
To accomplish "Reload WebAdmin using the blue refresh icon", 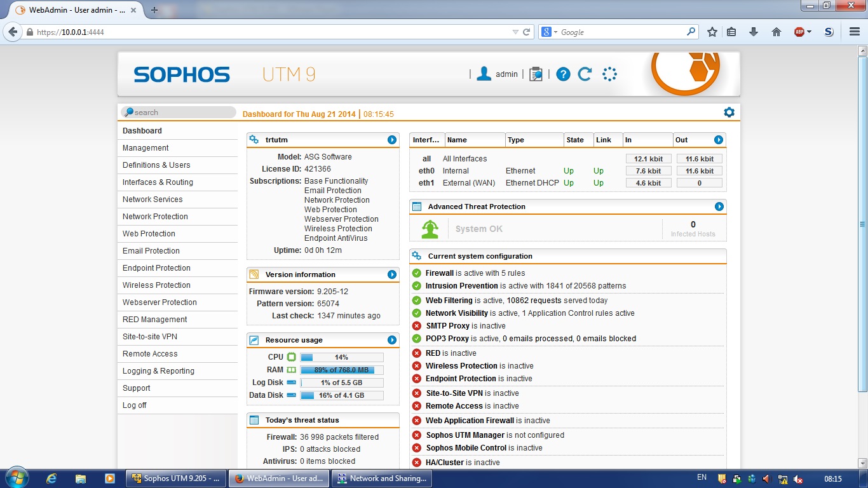I will [585, 74].
